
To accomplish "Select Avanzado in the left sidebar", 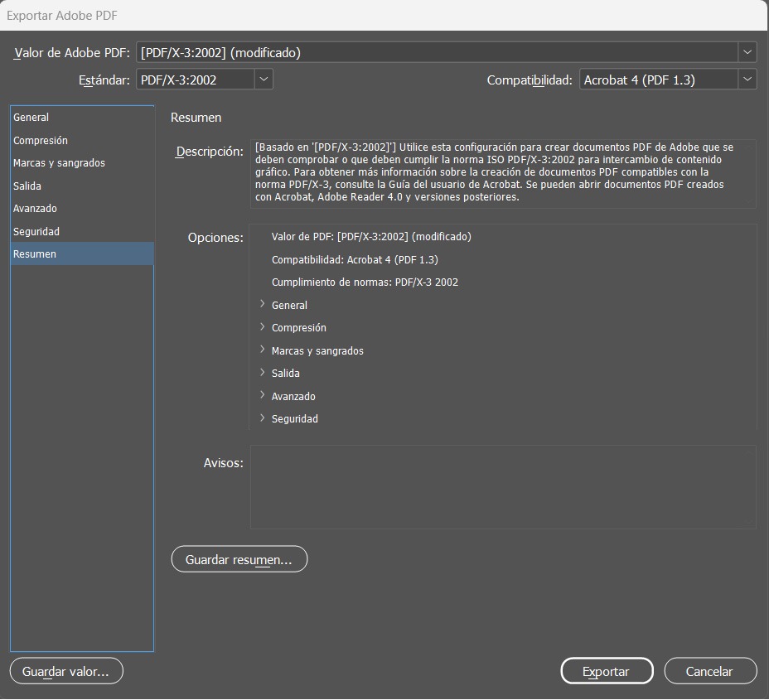I will pyautogui.click(x=35, y=209).
